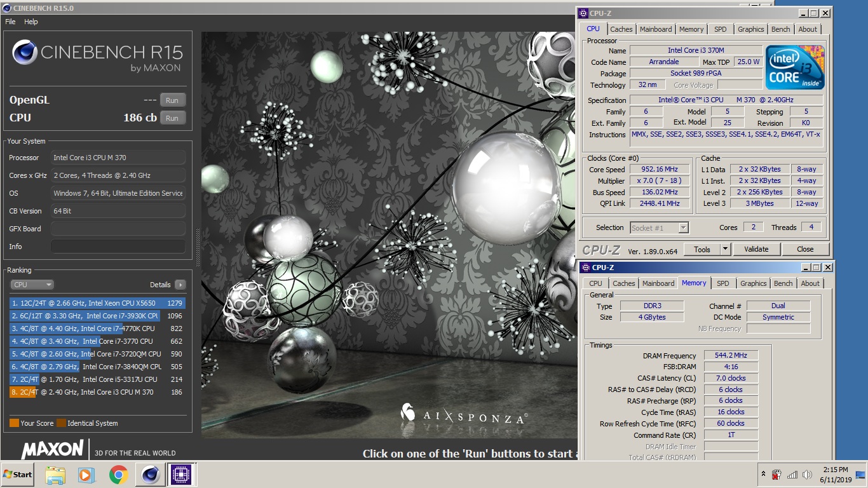Click the GFX Board field
Screen dimensions: 868x488
pyautogui.click(x=118, y=229)
